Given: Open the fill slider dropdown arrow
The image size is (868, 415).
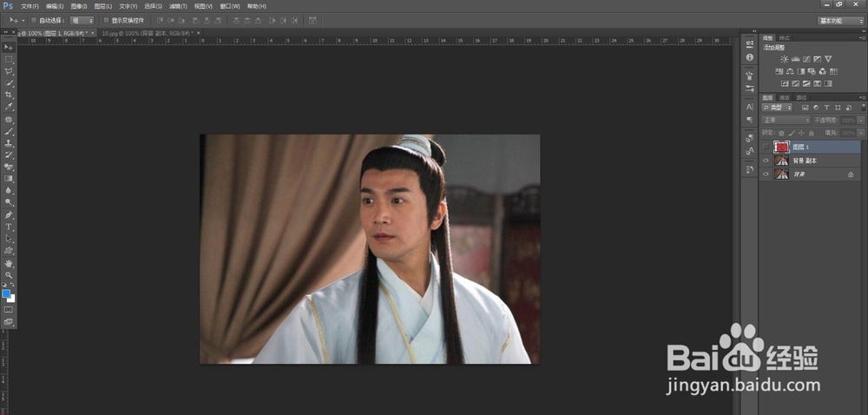Looking at the screenshot, I should tap(861, 133).
